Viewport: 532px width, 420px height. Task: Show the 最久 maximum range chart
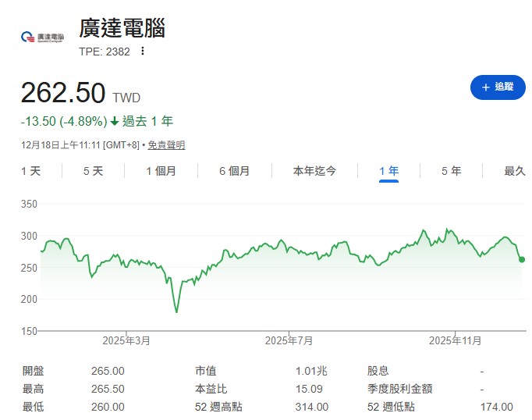point(515,171)
